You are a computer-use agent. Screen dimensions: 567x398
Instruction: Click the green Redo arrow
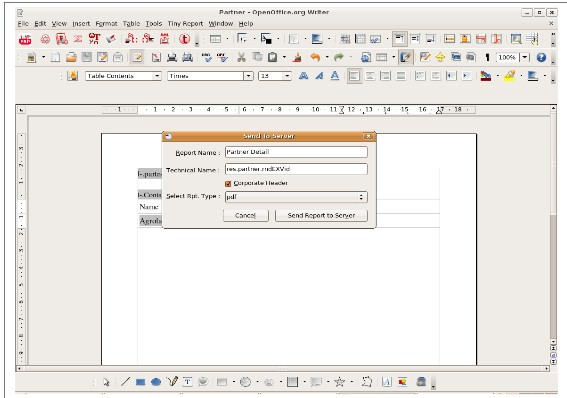(339, 57)
